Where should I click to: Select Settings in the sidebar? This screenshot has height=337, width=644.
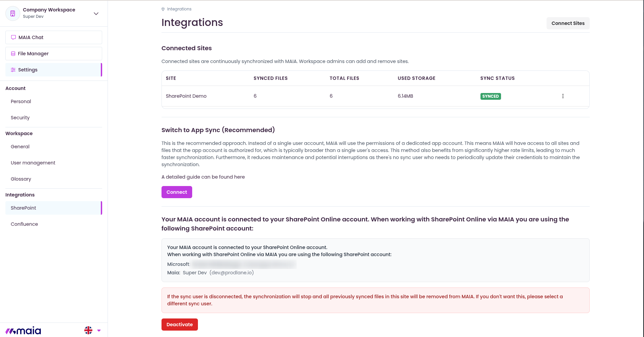click(54, 70)
